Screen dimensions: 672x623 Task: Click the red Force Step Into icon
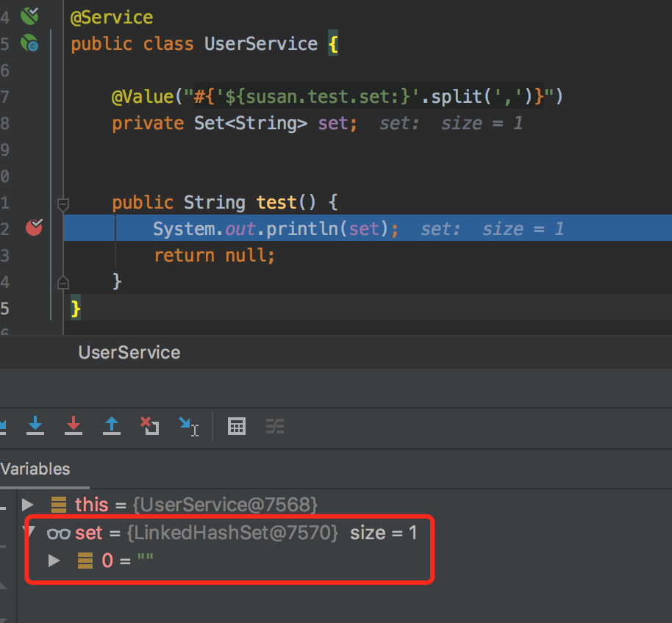pyautogui.click(x=74, y=425)
